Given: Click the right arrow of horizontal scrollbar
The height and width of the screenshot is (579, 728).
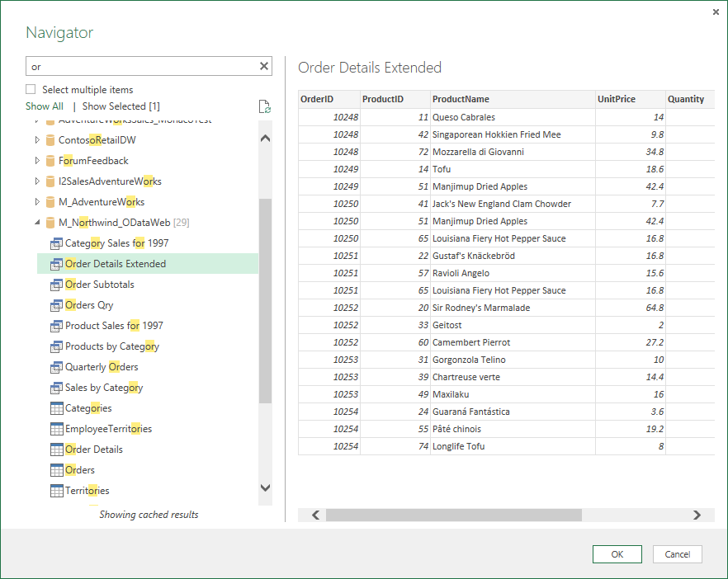Looking at the screenshot, I should [x=697, y=515].
